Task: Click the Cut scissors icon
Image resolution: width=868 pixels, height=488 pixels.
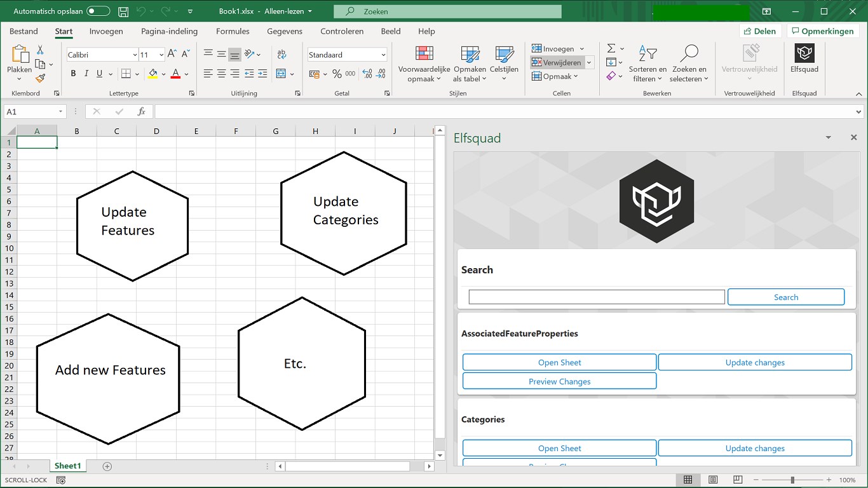Action: [x=40, y=50]
